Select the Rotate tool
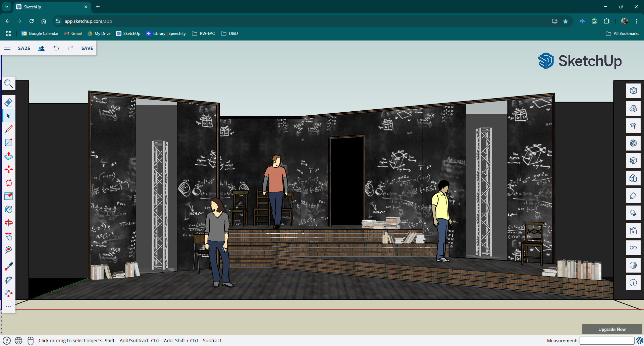Screen dimensions: 644x346 pyautogui.click(x=9, y=183)
